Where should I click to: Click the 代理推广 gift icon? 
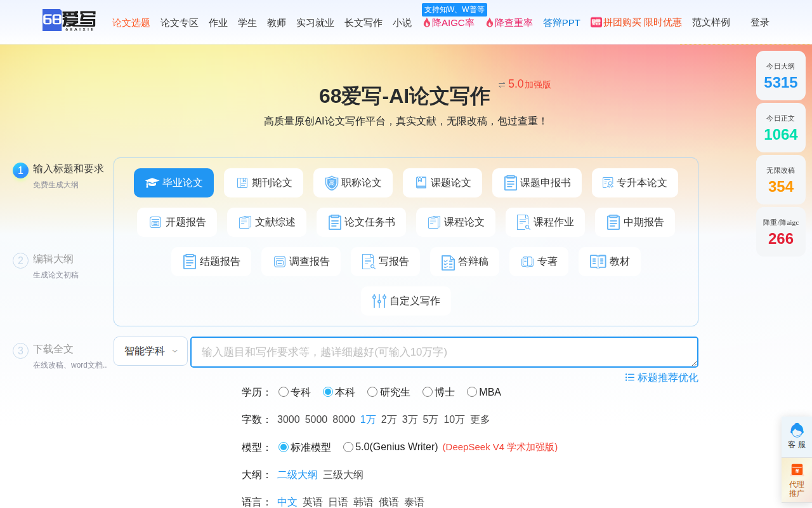coord(797,470)
